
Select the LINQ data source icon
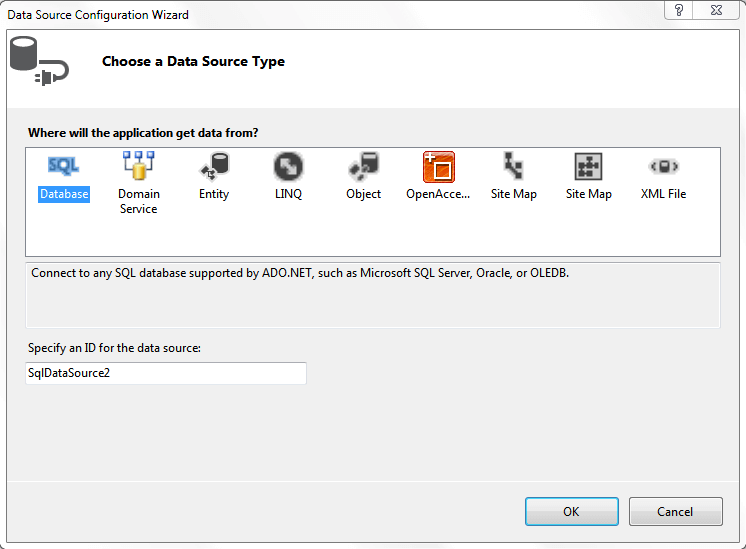(288, 167)
